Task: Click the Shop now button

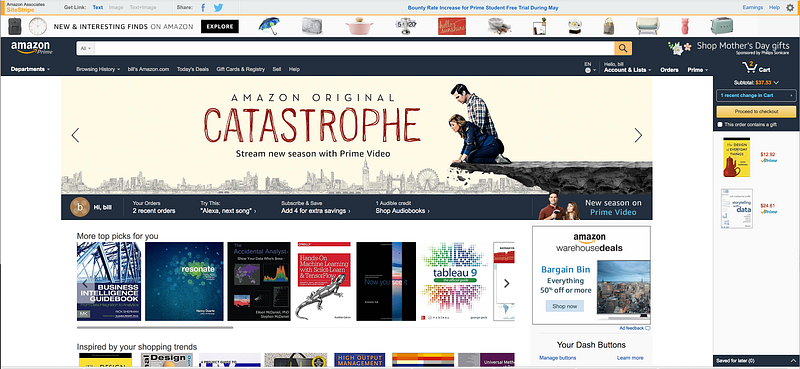Action: tap(564, 306)
